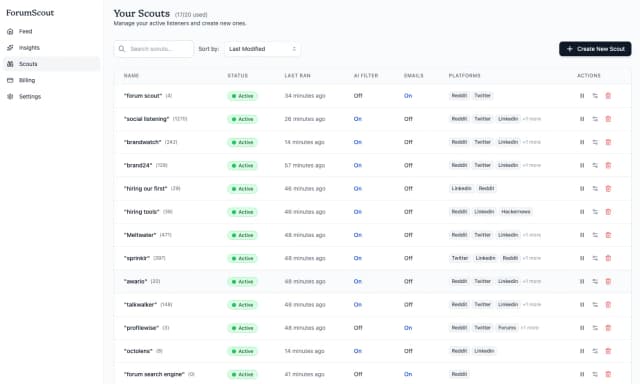The height and width of the screenshot is (384, 640).
Task: Open the "social listening" scout name
Action: coord(147,119)
